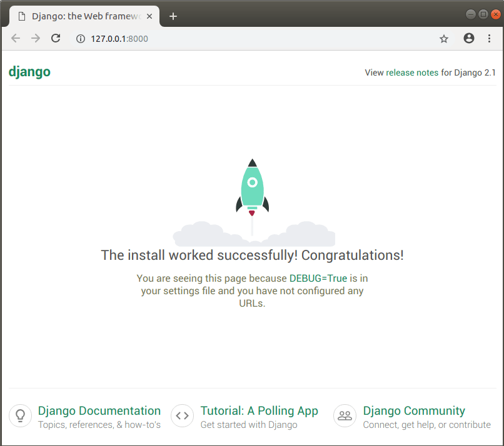Open the DEBUG=True link
This screenshot has height=446, width=504.
(x=318, y=278)
